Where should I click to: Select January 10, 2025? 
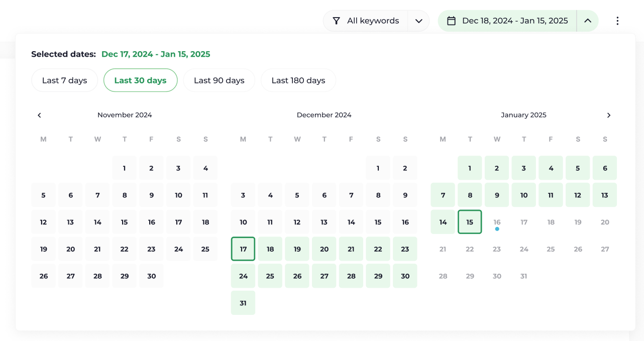coord(524,195)
